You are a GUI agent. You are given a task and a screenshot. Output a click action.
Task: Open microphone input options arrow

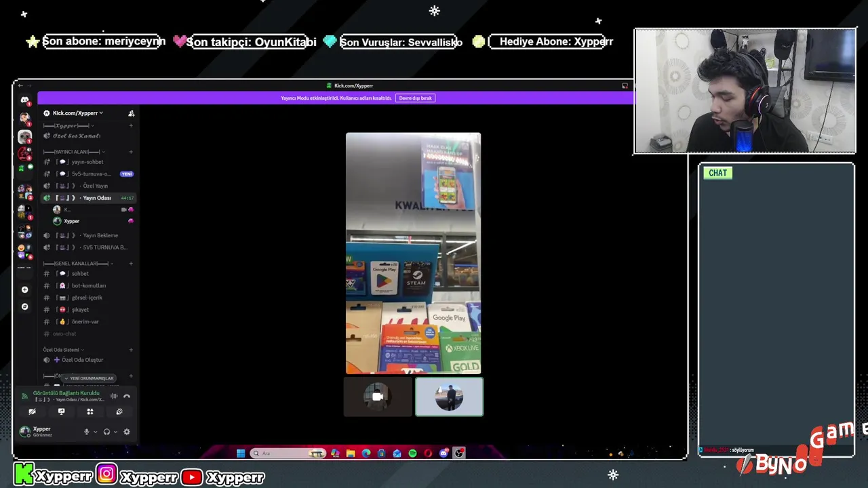pos(95,432)
